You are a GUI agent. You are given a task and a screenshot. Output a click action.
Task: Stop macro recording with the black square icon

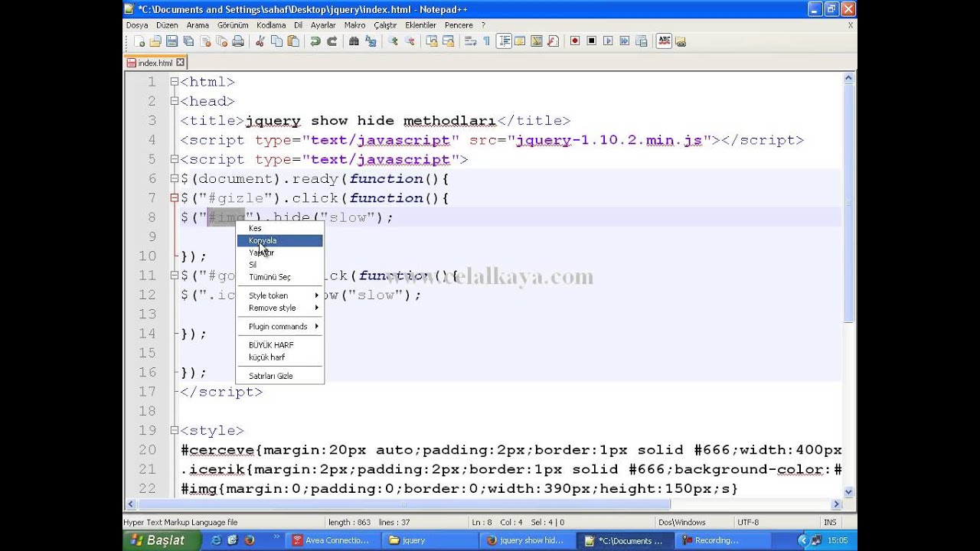click(x=591, y=41)
